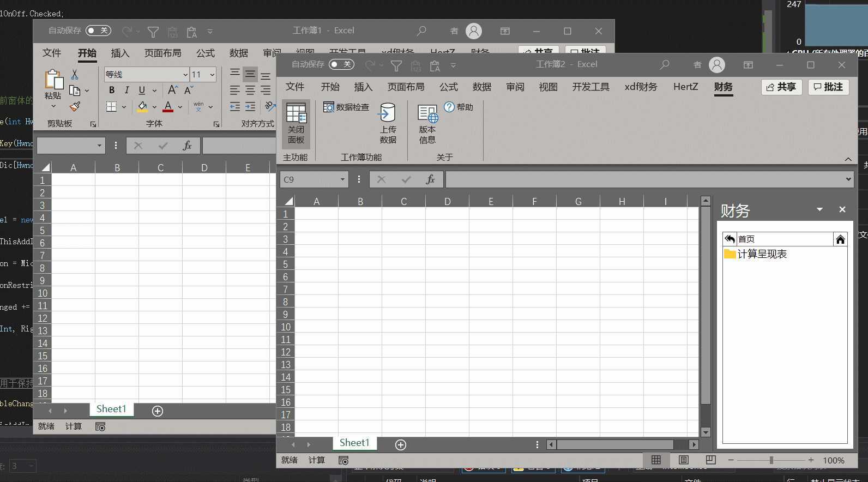Click search icon in 工作簿1 title bar
Image resolution: width=868 pixels, height=482 pixels.
[x=421, y=31]
